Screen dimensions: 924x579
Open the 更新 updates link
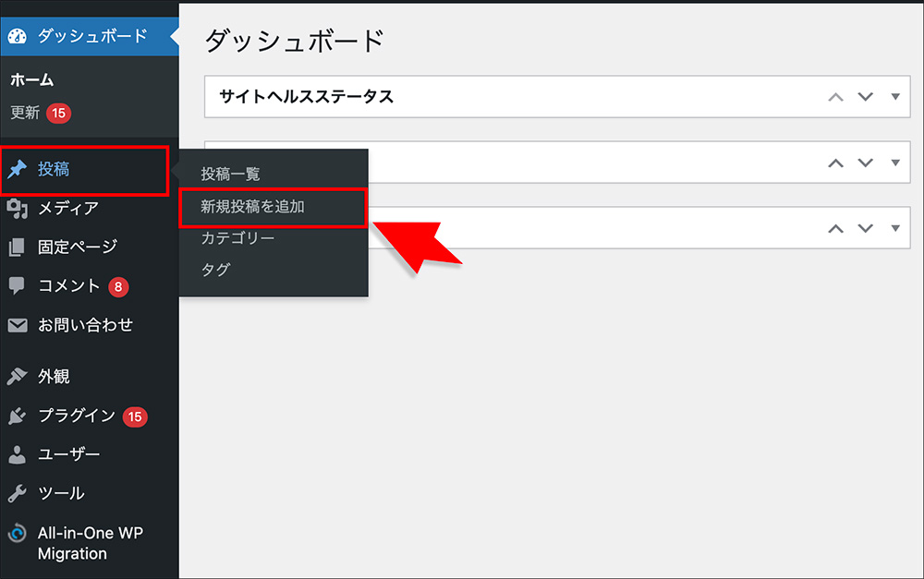click(25, 113)
